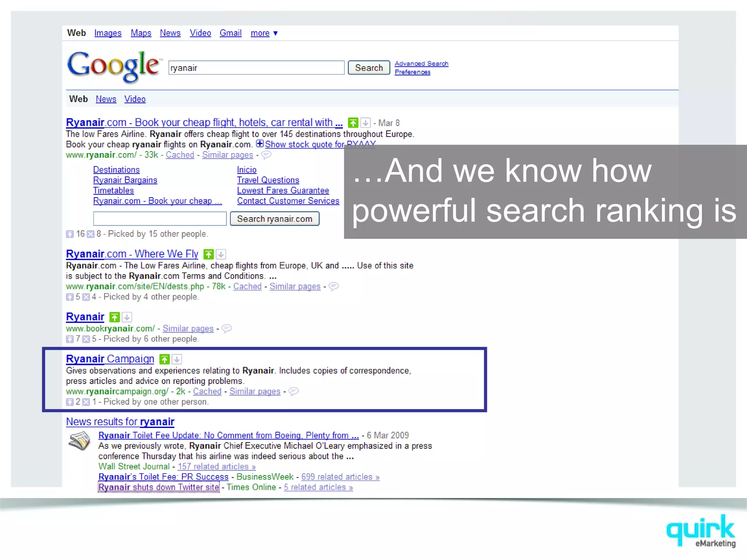Open Gmail in the top navigation
The height and width of the screenshot is (560, 747).
pos(231,33)
